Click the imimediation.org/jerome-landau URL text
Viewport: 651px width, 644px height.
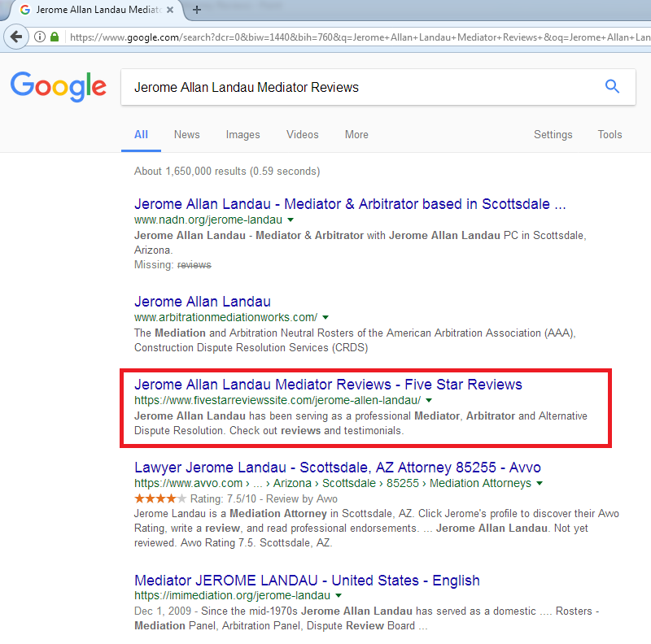point(232,596)
